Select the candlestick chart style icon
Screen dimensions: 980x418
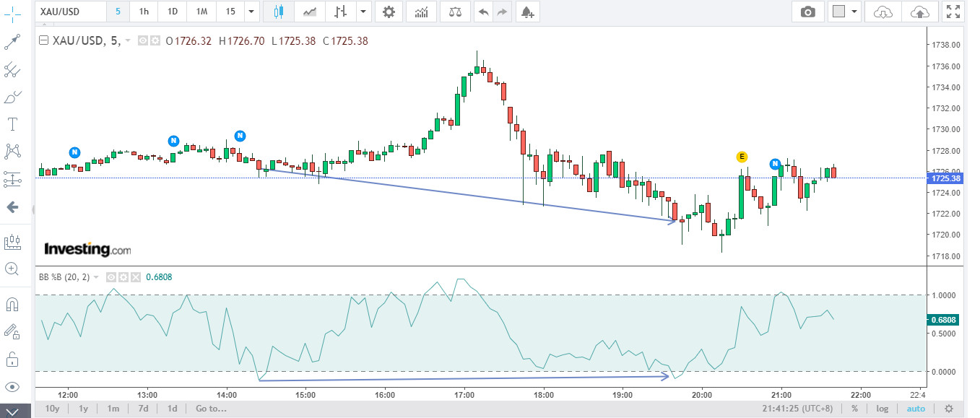(x=279, y=12)
